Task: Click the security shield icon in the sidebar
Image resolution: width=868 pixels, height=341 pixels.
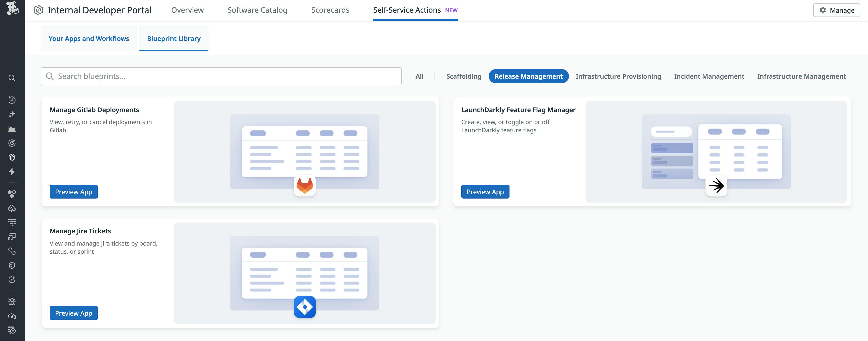Action: [x=12, y=265]
